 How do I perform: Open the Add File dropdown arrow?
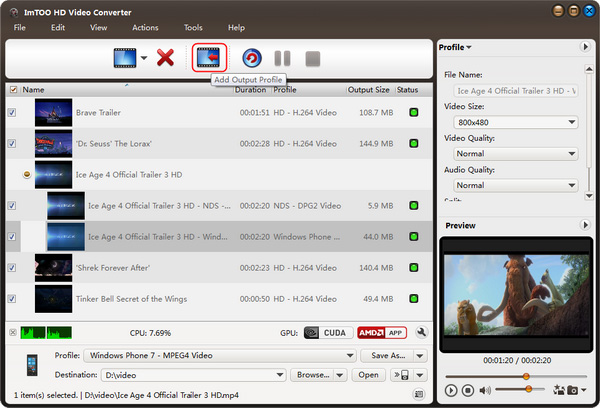pos(144,58)
